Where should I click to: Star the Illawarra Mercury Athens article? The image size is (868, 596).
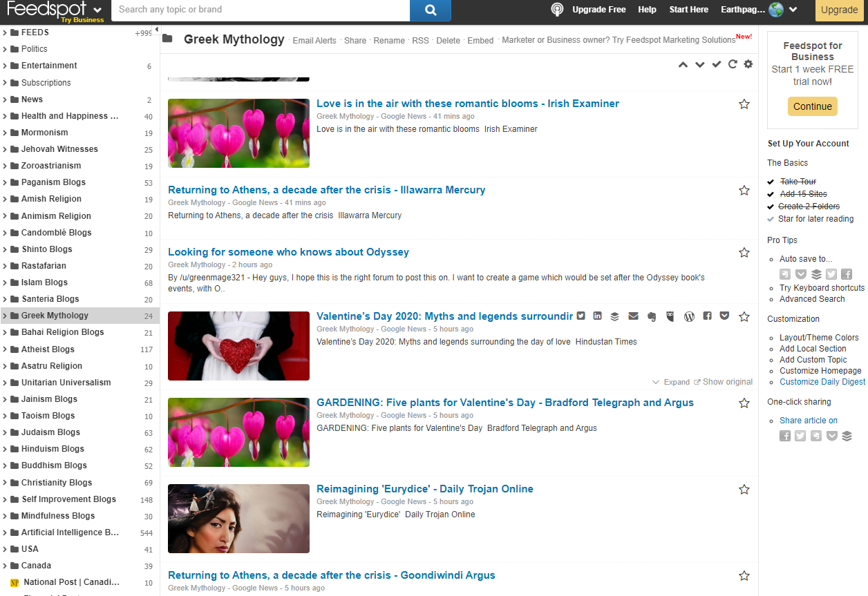[x=744, y=191]
